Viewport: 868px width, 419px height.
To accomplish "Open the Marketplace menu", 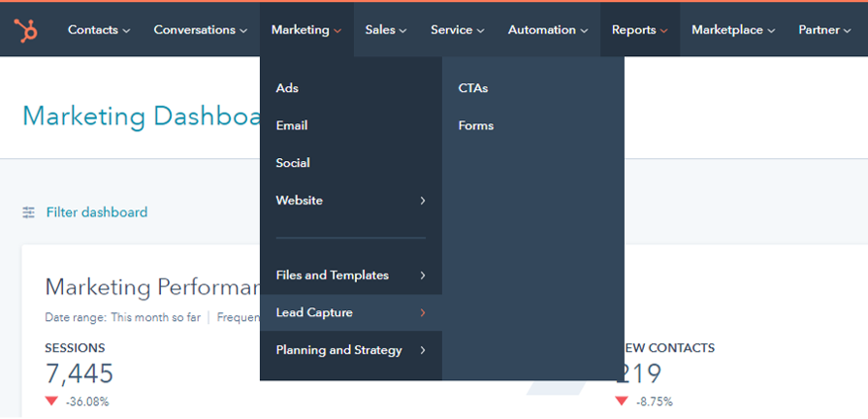I will point(733,30).
